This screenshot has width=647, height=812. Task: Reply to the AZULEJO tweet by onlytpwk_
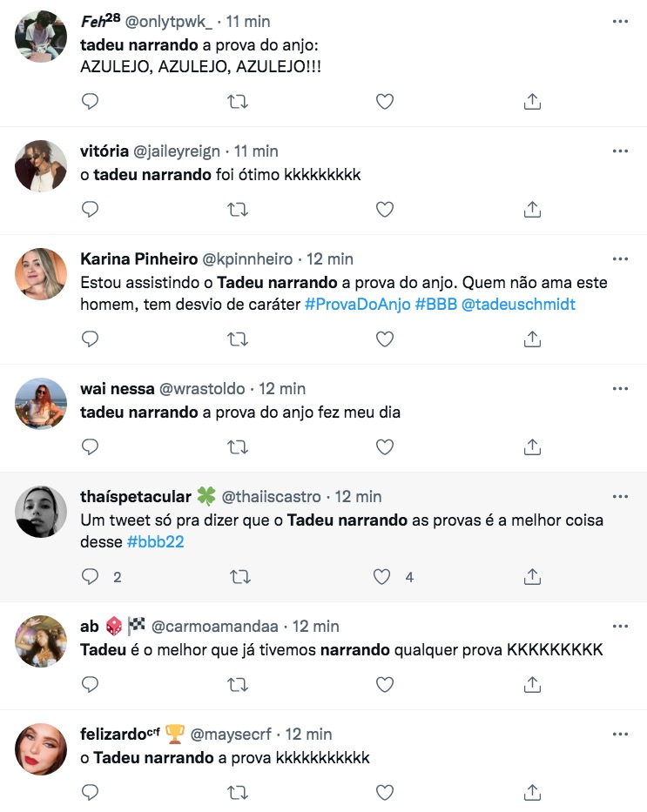(90, 102)
